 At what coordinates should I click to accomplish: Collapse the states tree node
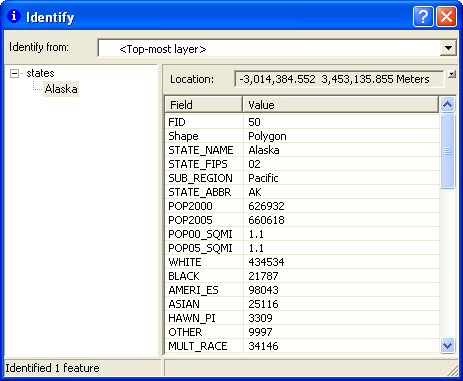[14, 73]
